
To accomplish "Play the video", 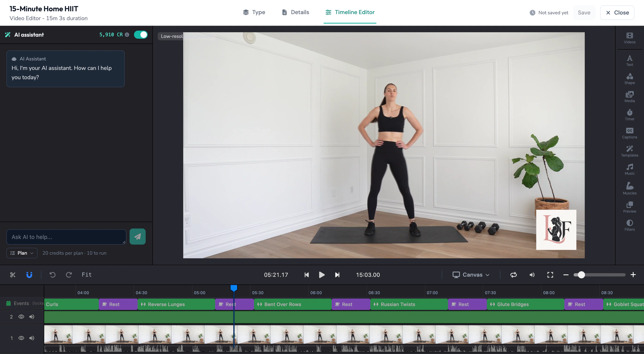I will click(x=322, y=275).
